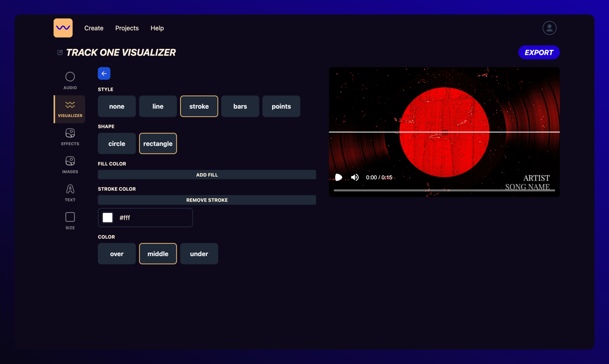Viewport: 609px width, 364px height.
Task: Open the Create menu
Action: (94, 28)
